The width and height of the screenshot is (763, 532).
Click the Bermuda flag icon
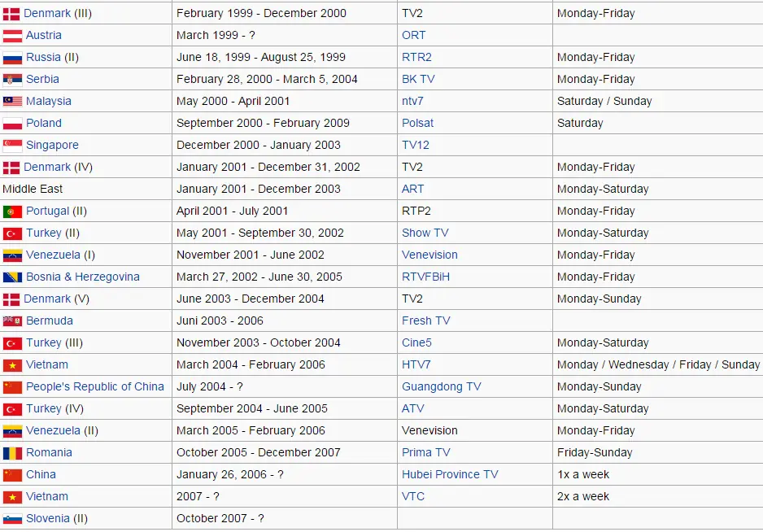point(12,321)
